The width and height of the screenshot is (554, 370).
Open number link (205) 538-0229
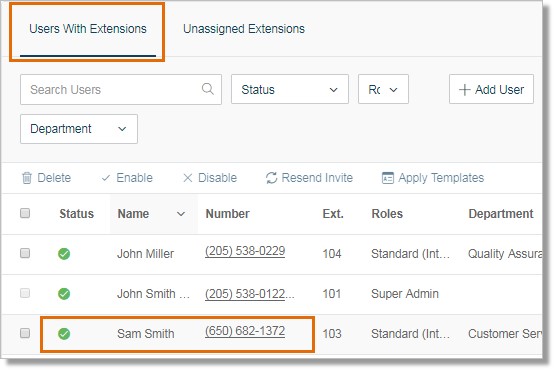click(245, 251)
